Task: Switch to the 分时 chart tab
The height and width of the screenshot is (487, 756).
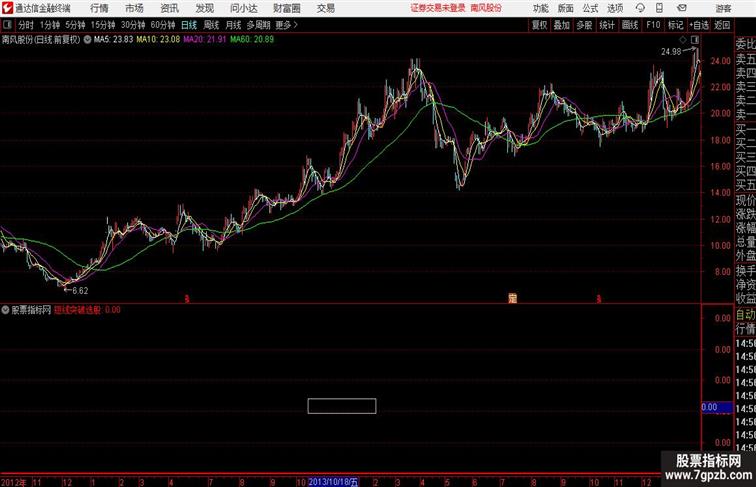Action: click(26, 25)
